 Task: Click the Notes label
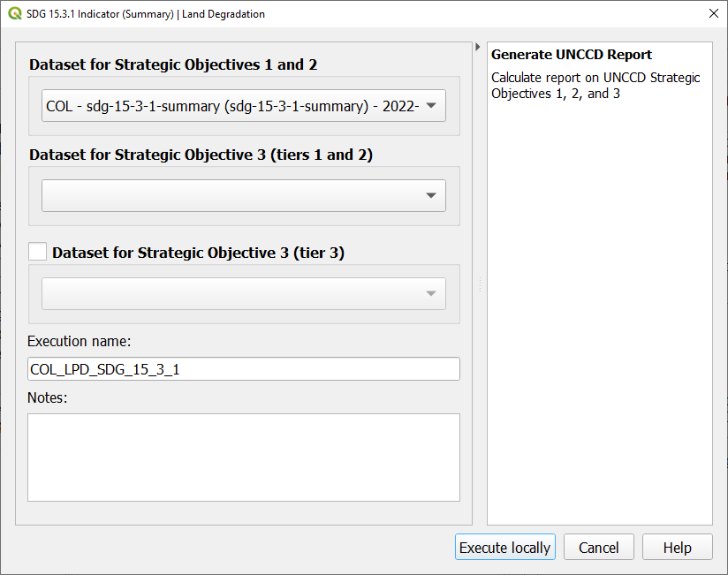[x=48, y=397]
